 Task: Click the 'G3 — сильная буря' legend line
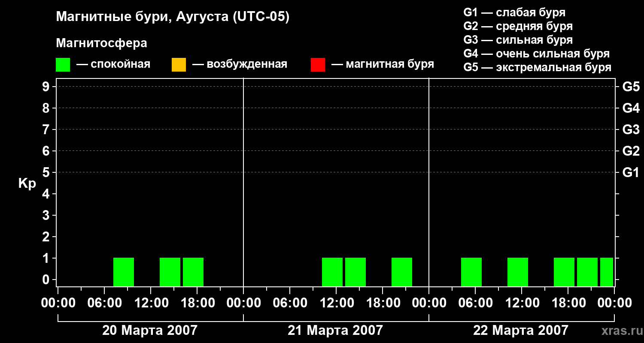[518, 40]
